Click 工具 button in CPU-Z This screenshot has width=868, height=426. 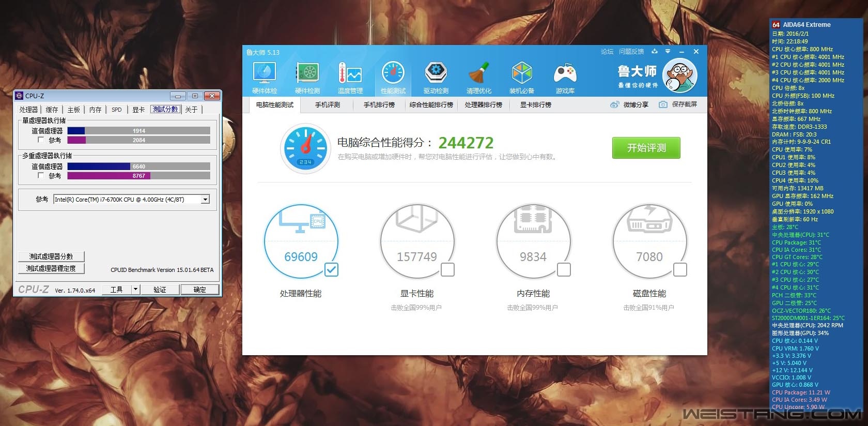pos(116,290)
